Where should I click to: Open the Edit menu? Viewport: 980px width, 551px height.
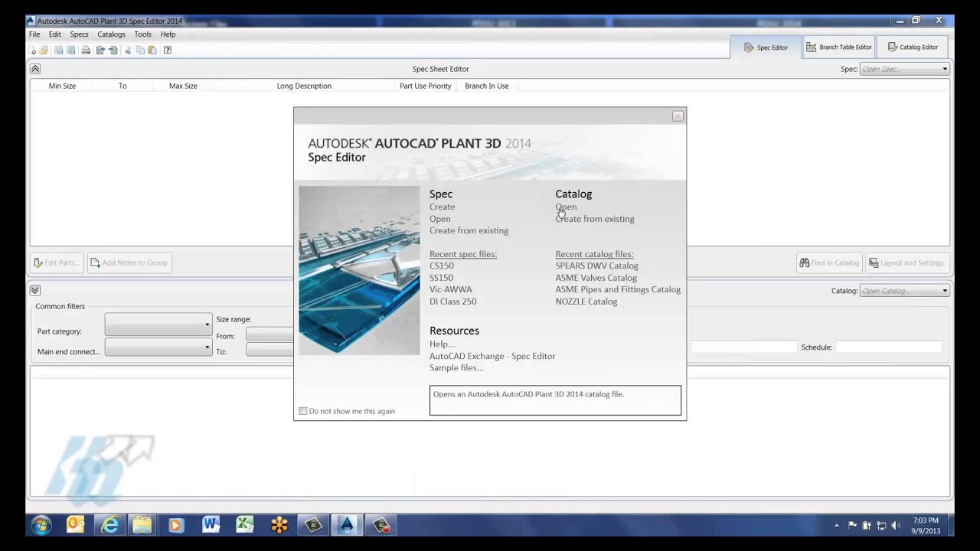pyautogui.click(x=55, y=34)
